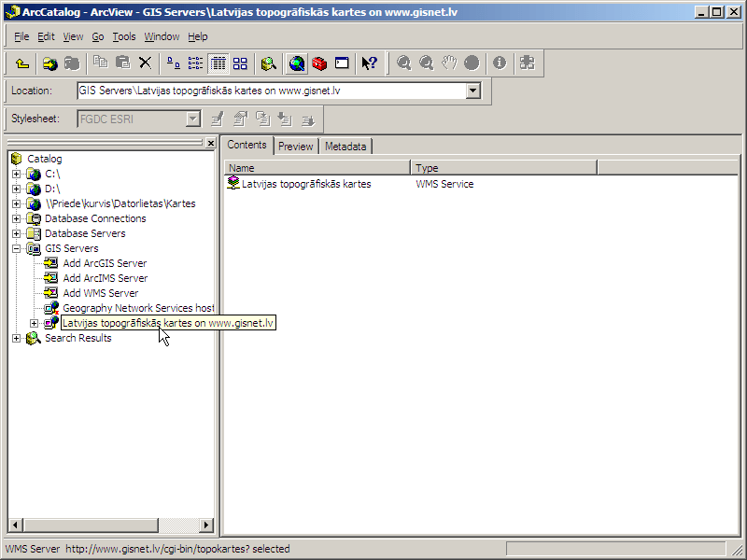Launch ArcMap from the globe icon

(x=297, y=63)
